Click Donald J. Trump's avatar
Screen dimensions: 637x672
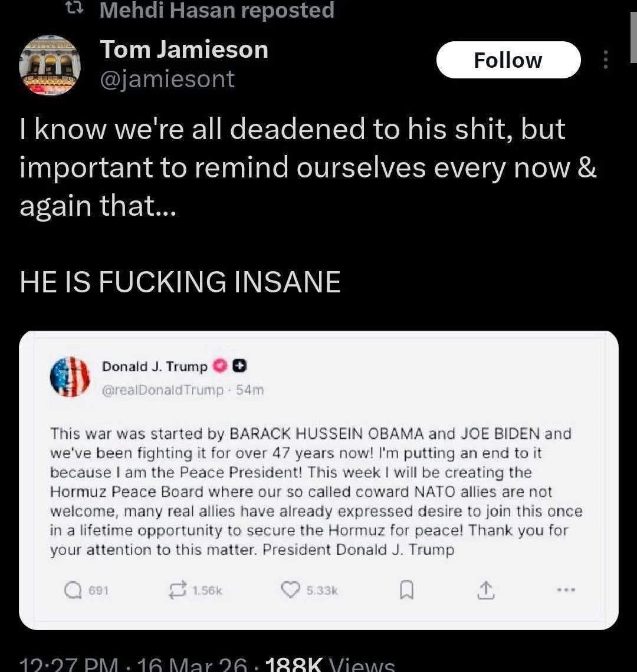70,377
